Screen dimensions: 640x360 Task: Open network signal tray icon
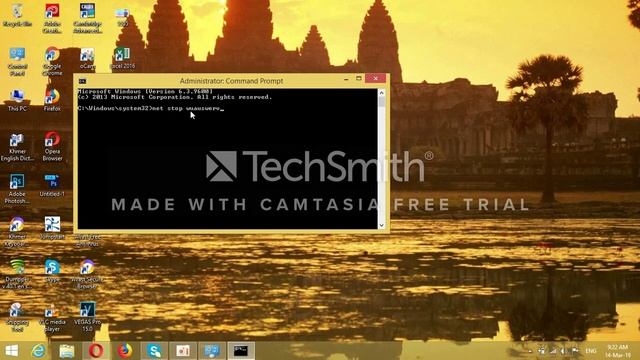click(x=553, y=351)
